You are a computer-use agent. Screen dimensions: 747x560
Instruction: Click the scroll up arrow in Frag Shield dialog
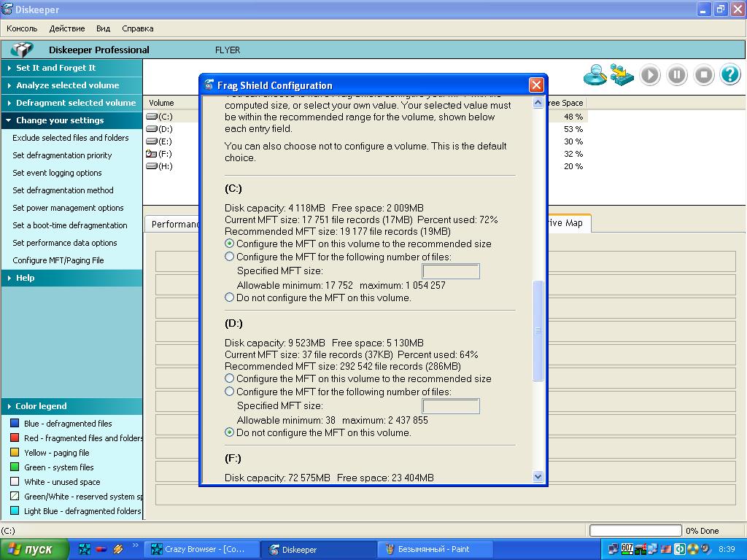[x=538, y=102]
